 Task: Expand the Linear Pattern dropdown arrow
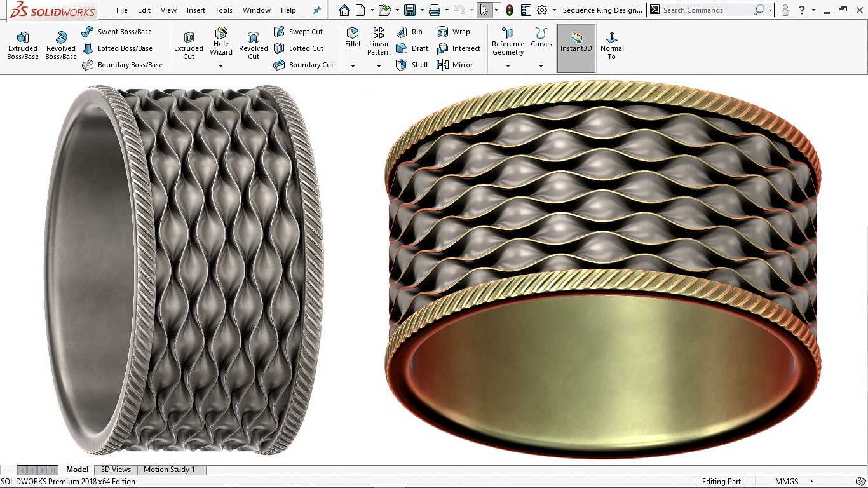click(379, 66)
